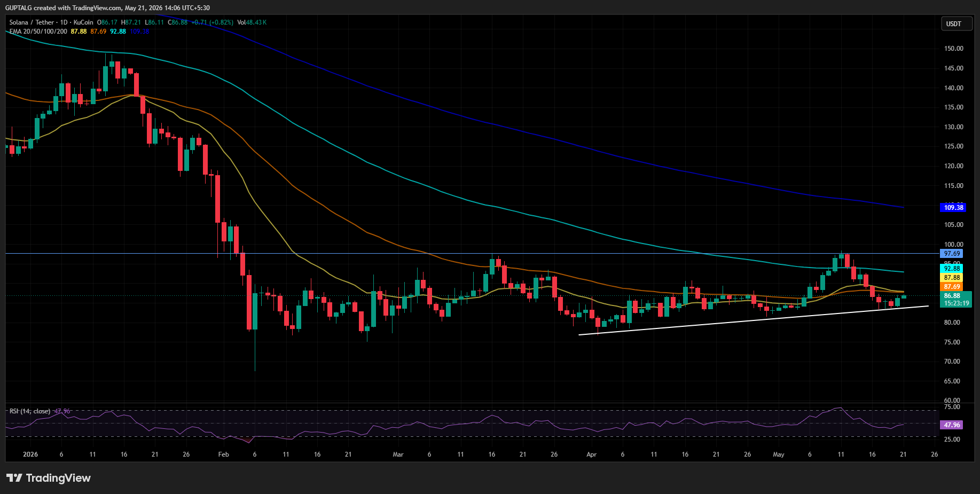Click the volume readout Vol 48.43K

(x=252, y=22)
